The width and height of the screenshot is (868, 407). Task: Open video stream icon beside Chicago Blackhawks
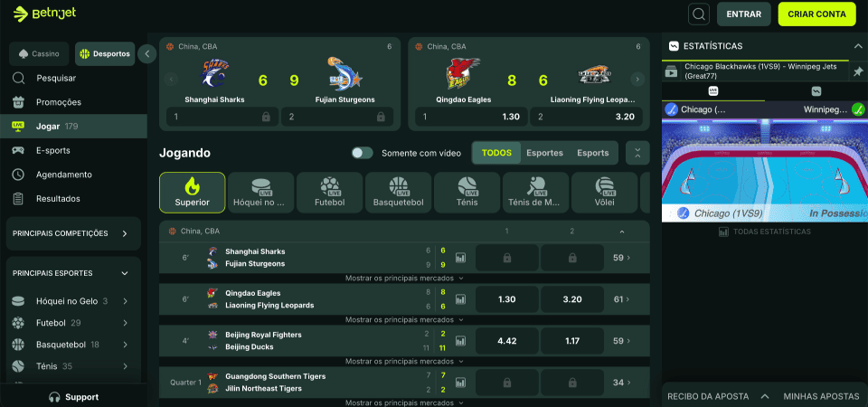[671, 71]
